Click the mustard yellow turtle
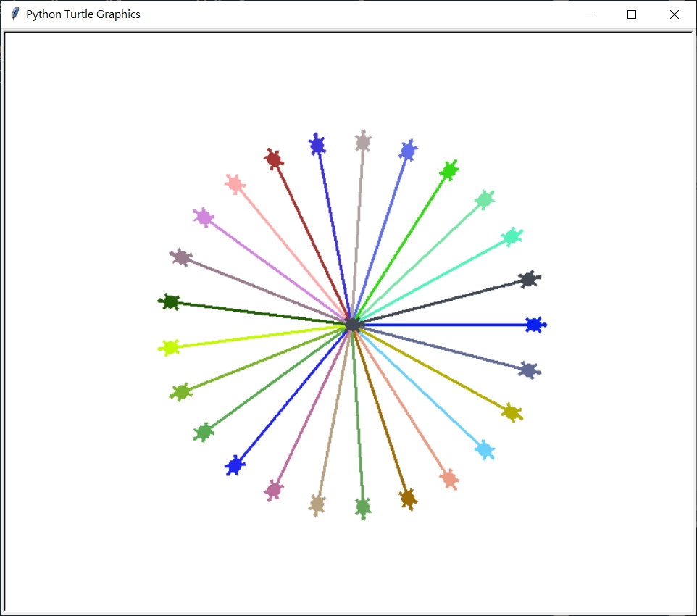The height and width of the screenshot is (616, 697). pyautogui.click(x=512, y=412)
